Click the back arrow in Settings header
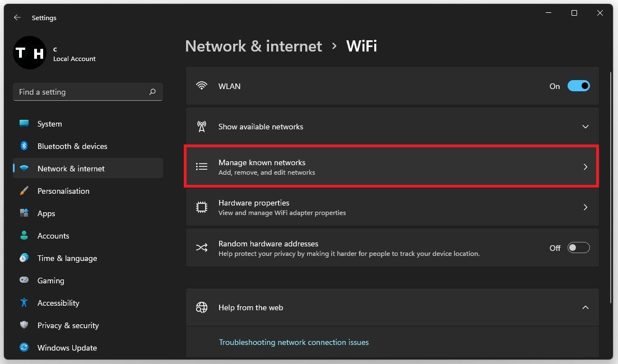This screenshot has height=364, width=618. (x=17, y=18)
